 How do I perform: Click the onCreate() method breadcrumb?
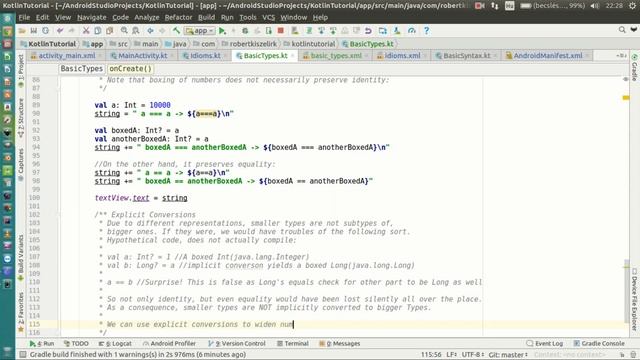click(x=130, y=69)
